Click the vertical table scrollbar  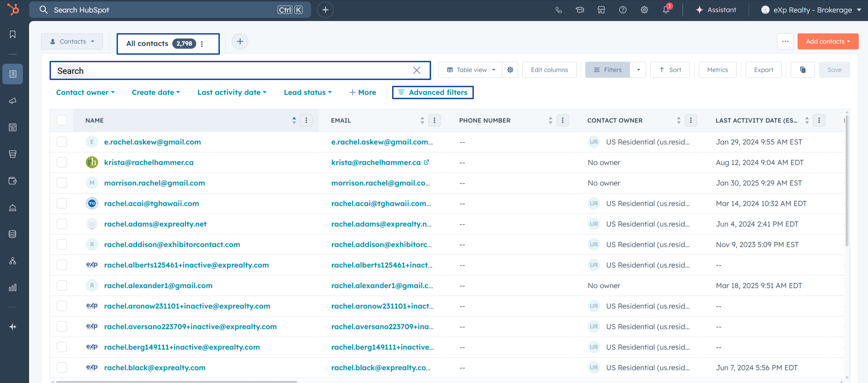tap(847, 181)
